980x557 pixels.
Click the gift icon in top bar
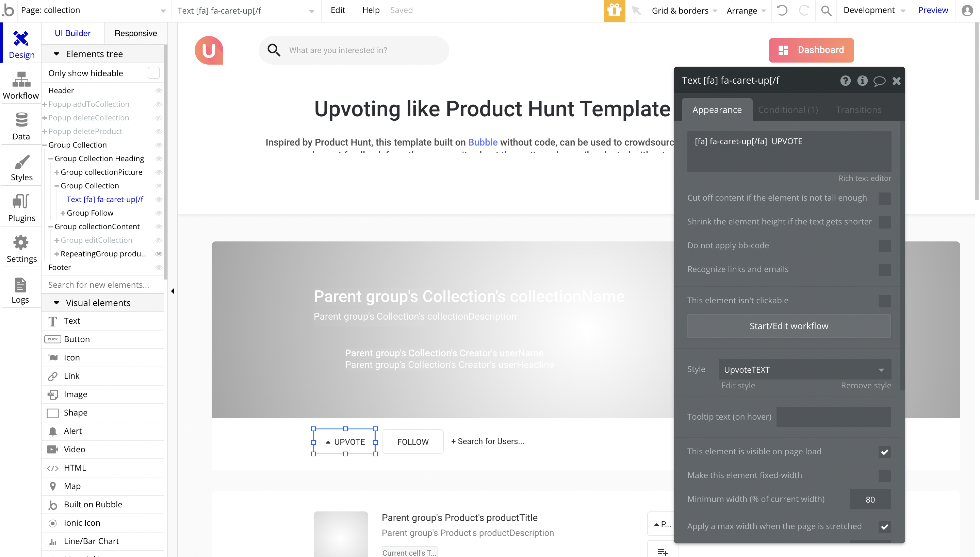pyautogui.click(x=614, y=10)
